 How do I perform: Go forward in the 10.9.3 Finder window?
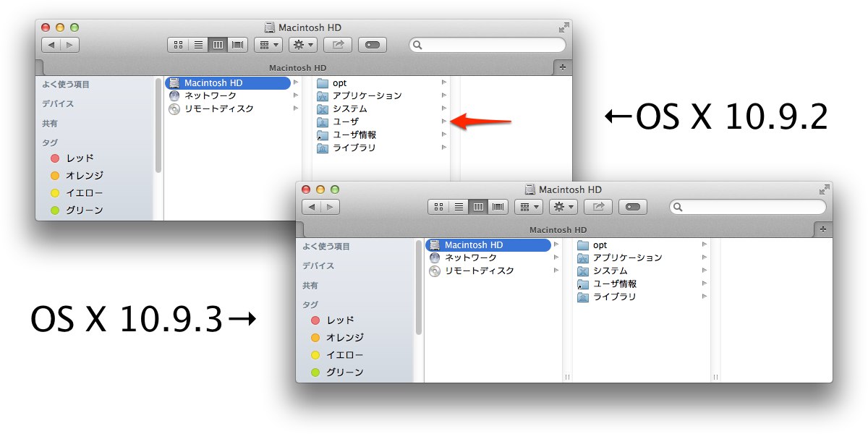pos(331,207)
